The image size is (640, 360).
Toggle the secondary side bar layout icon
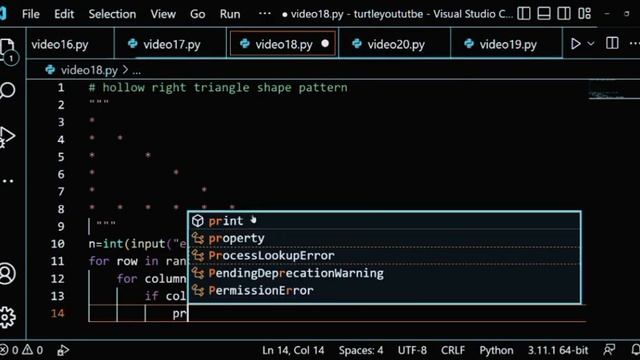point(564,14)
